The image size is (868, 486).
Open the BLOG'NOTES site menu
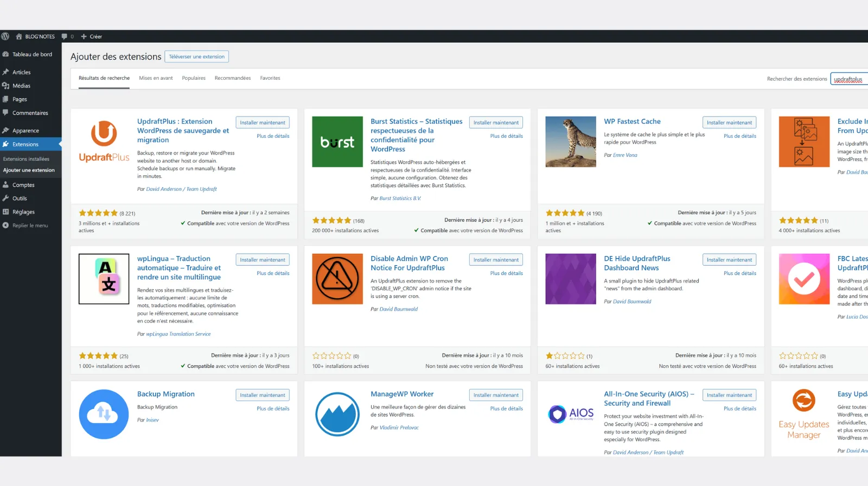coord(36,36)
